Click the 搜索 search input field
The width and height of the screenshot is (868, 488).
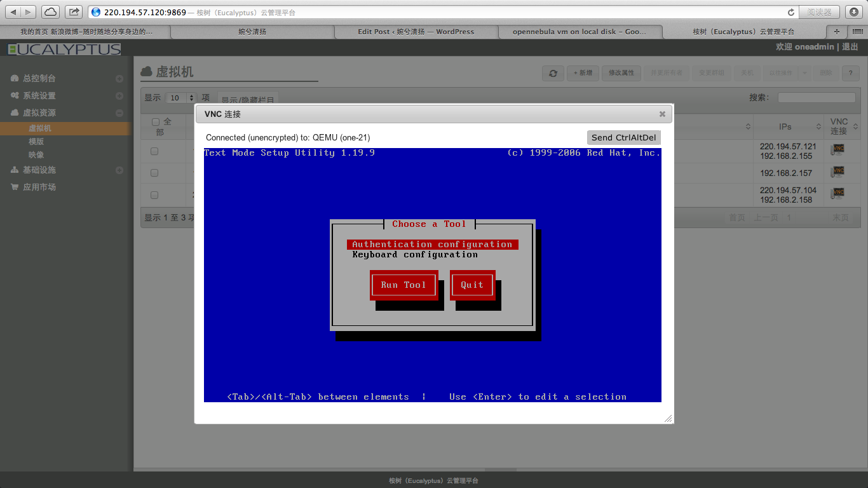817,98
